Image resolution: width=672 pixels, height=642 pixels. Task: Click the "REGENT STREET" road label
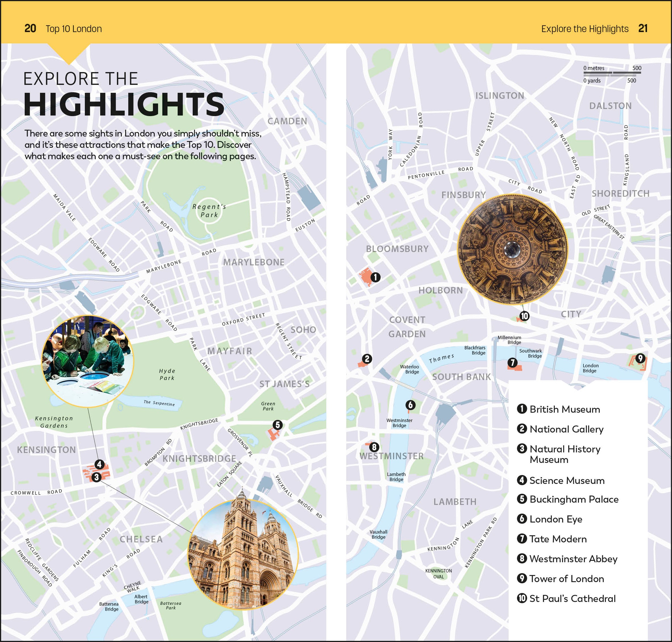coord(289,341)
